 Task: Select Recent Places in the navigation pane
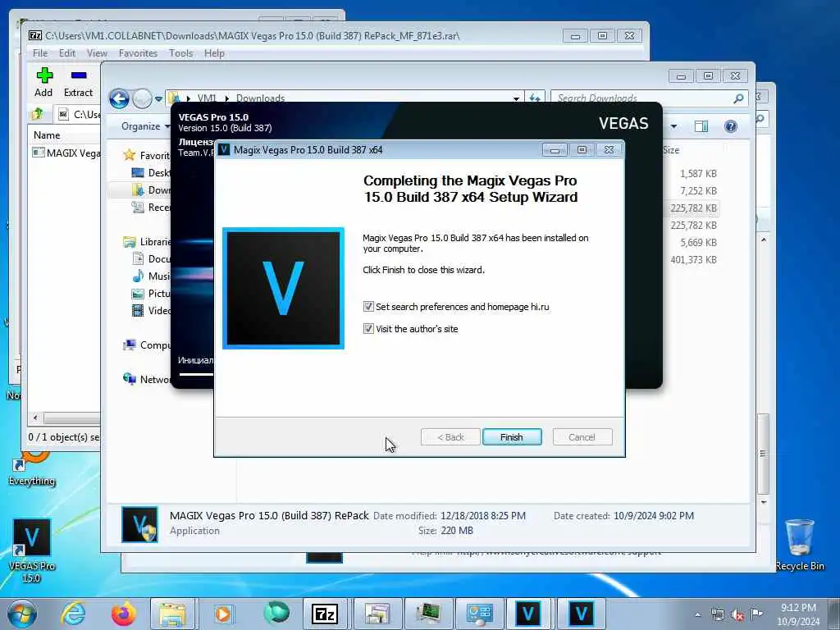[151, 208]
